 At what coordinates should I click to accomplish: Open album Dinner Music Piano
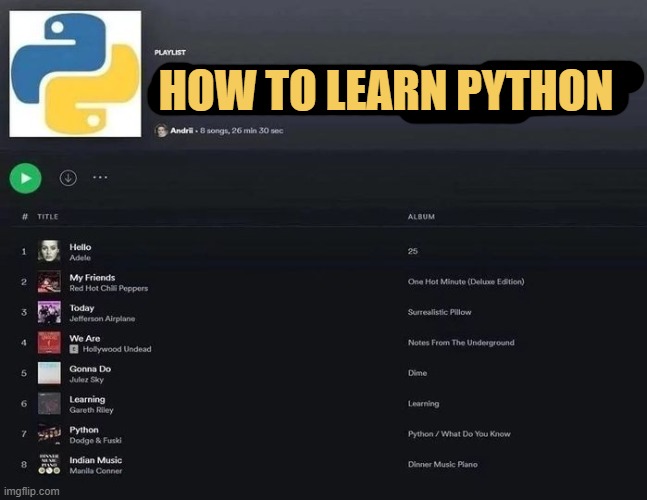442,465
